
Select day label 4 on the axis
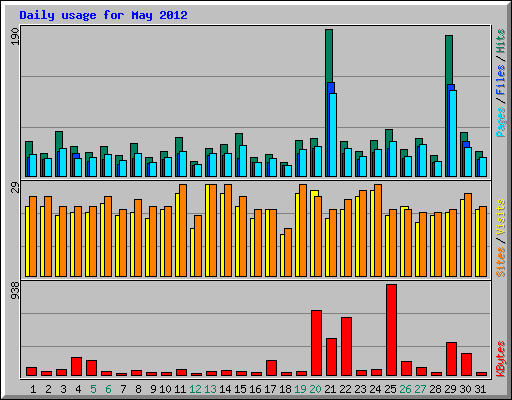click(78, 389)
